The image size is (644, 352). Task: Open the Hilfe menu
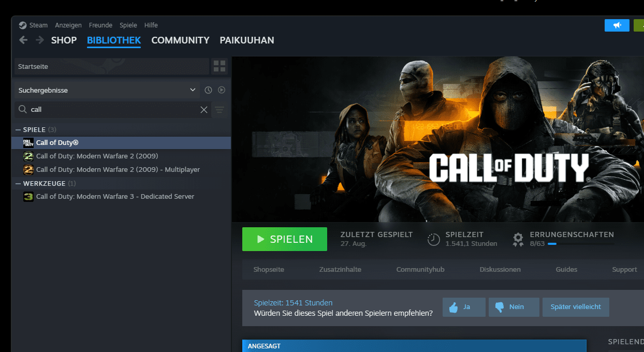(151, 25)
